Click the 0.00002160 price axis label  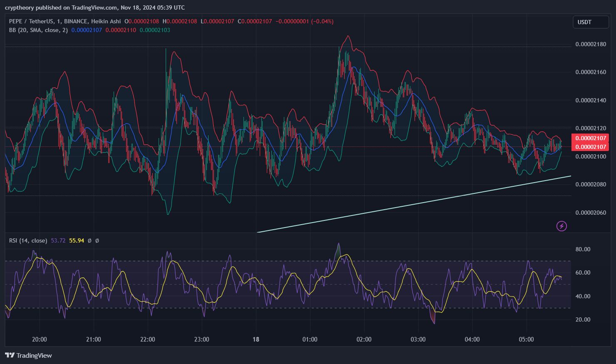coord(591,72)
